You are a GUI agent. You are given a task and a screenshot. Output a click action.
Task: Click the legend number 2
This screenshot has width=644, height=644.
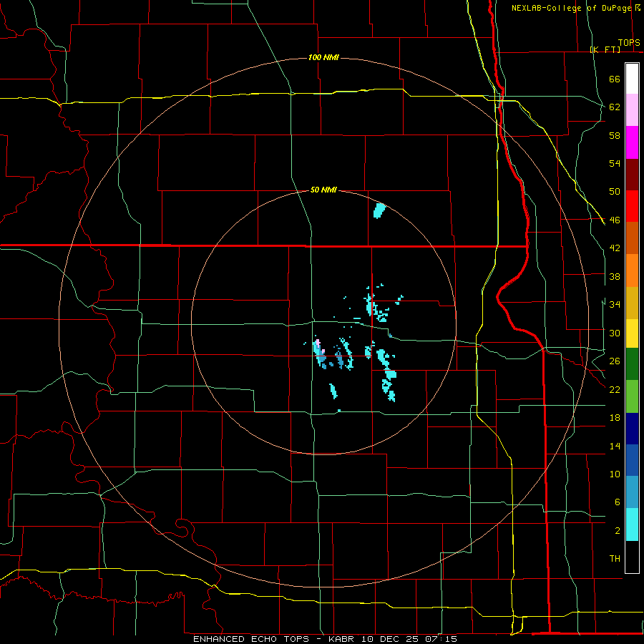tap(618, 531)
